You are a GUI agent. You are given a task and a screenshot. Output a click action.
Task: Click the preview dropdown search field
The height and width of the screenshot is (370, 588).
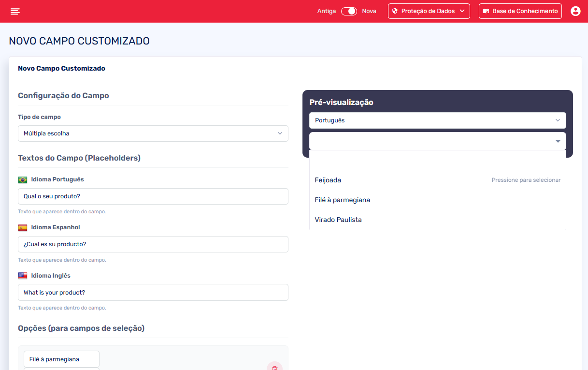pos(437,160)
